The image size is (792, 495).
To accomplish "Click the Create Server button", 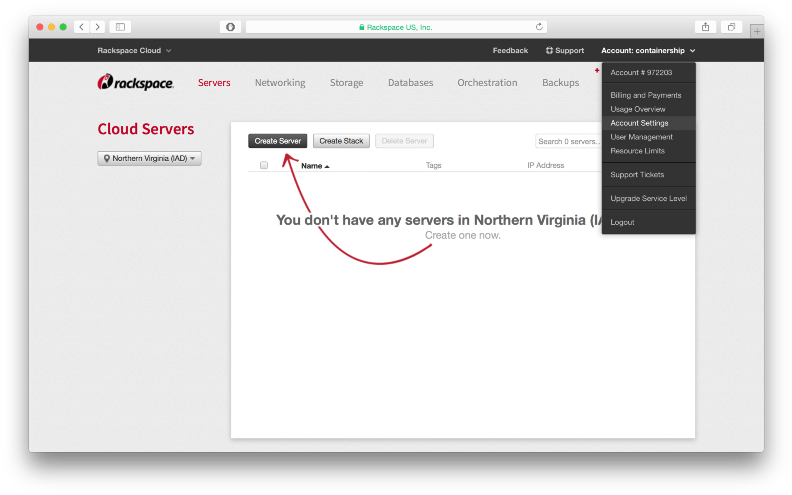I will point(278,141).
